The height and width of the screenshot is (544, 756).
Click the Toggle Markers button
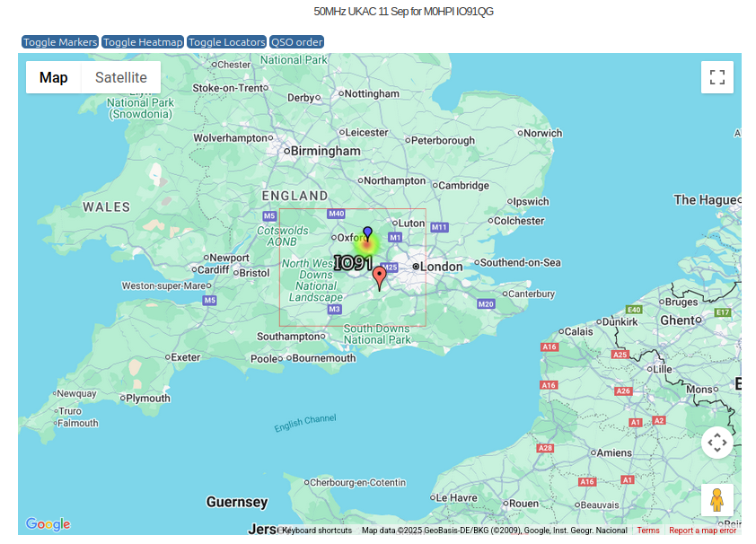[x=60, y=42]
